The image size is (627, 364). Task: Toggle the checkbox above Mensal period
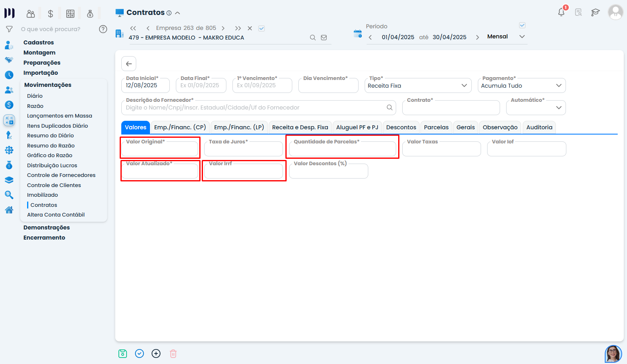pos(522,25)
